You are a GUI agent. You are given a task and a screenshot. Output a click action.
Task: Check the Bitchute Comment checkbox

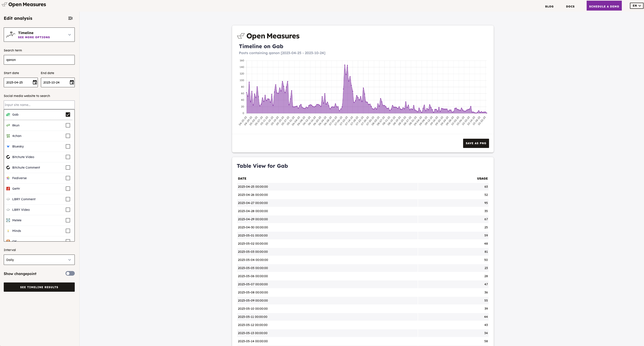(x=68, y=168)
